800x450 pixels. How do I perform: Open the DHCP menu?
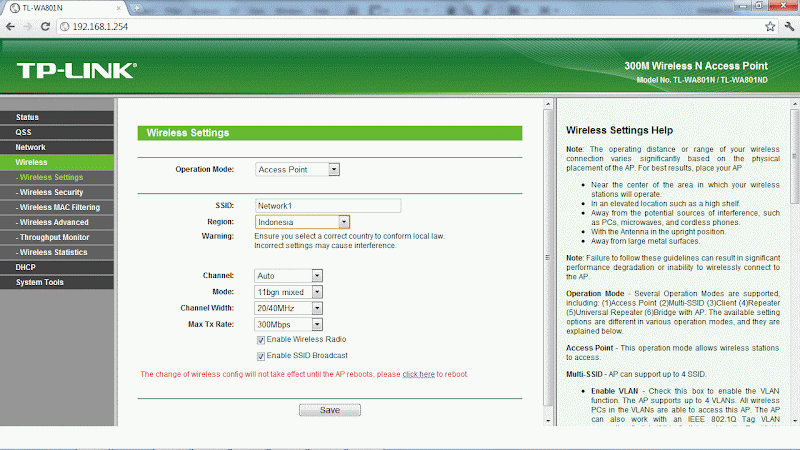(57, 267)
